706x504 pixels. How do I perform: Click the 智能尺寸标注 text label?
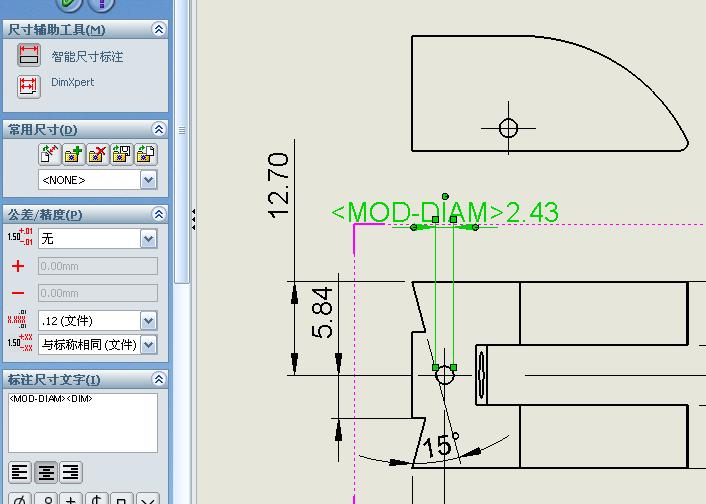pyautogui.click(x=87, y=57)
